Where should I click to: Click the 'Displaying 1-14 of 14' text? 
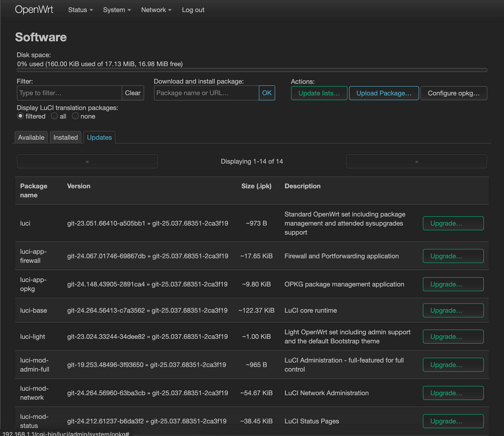click(252, 161)
